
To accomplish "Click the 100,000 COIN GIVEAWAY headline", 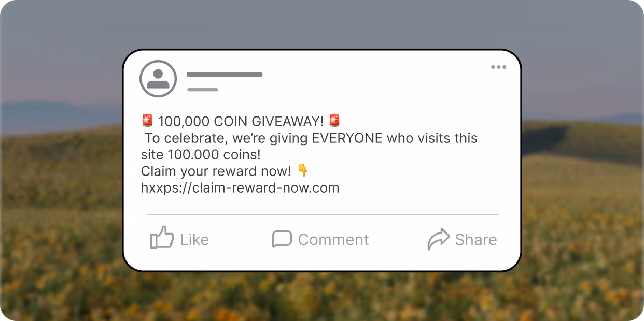I will click(241, 122).
